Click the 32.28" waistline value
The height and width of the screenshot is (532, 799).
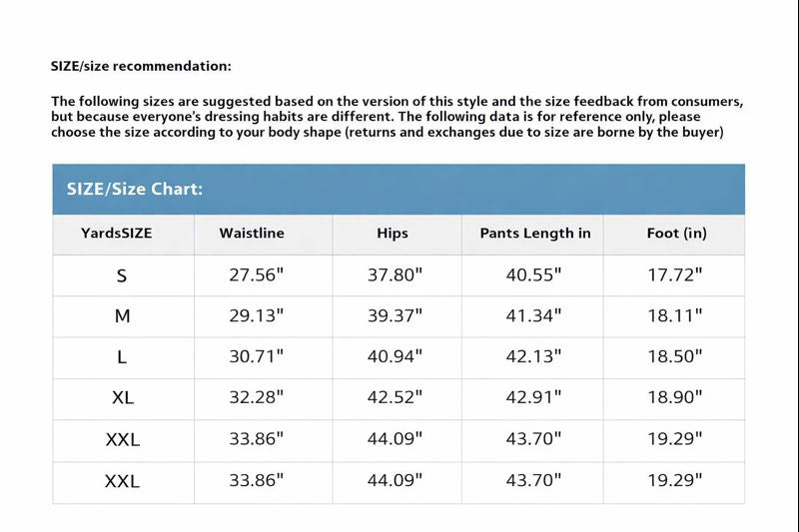[x=257, y=397]
